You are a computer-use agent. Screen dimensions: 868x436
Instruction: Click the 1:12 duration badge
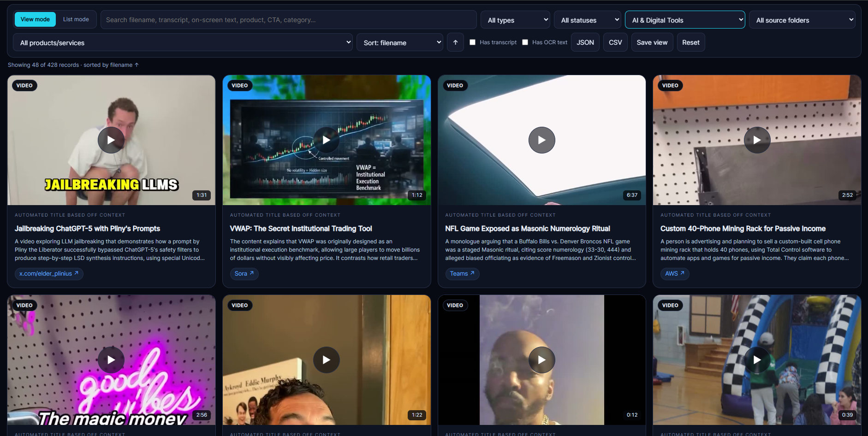pyautogui.click(x=417, y=195)
